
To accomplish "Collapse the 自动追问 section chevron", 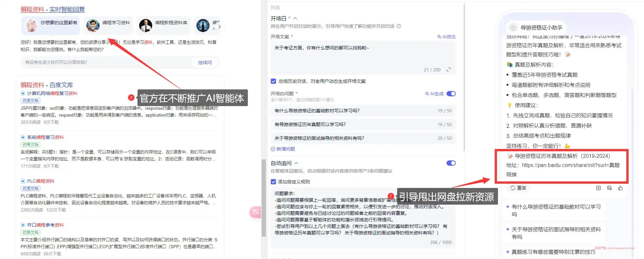I will 296,163.
